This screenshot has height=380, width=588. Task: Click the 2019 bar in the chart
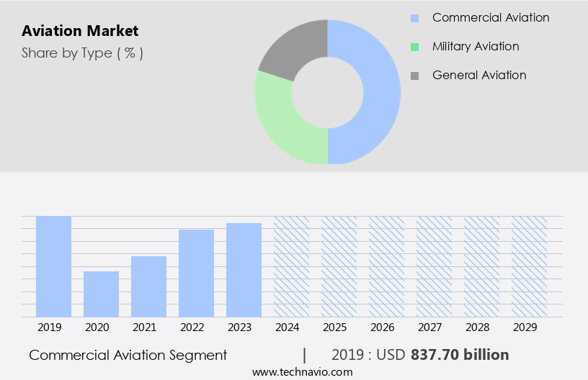click(x=53, y=266)
